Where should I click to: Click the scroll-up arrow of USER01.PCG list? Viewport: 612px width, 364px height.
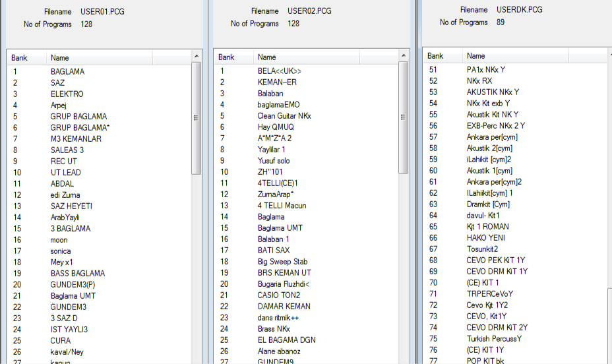point(196,58)
